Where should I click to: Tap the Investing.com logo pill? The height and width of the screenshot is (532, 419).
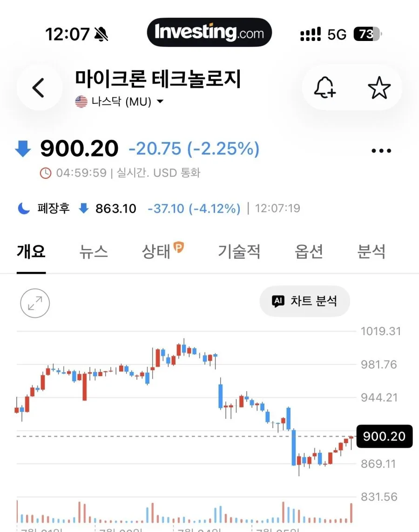(209, 33)
